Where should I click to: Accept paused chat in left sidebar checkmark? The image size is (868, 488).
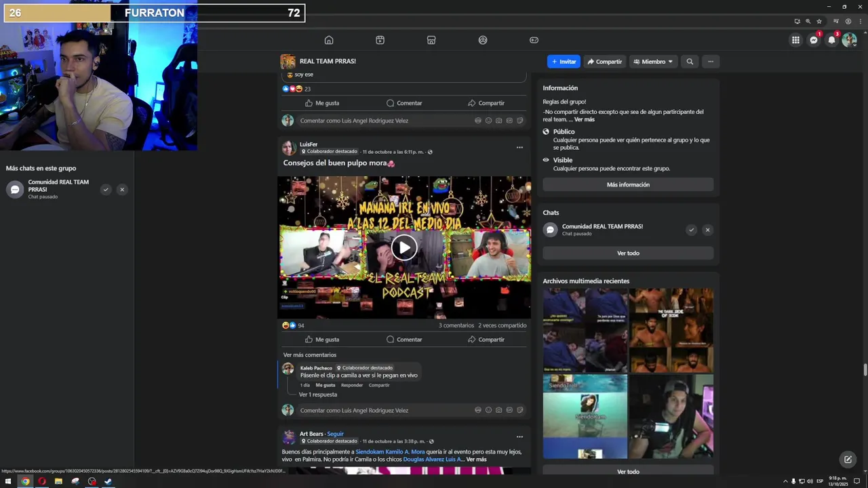pos(106,190)
